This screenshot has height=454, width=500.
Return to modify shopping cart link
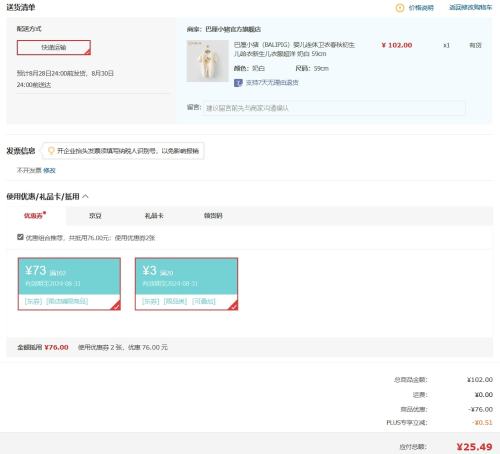pos(470,7)
